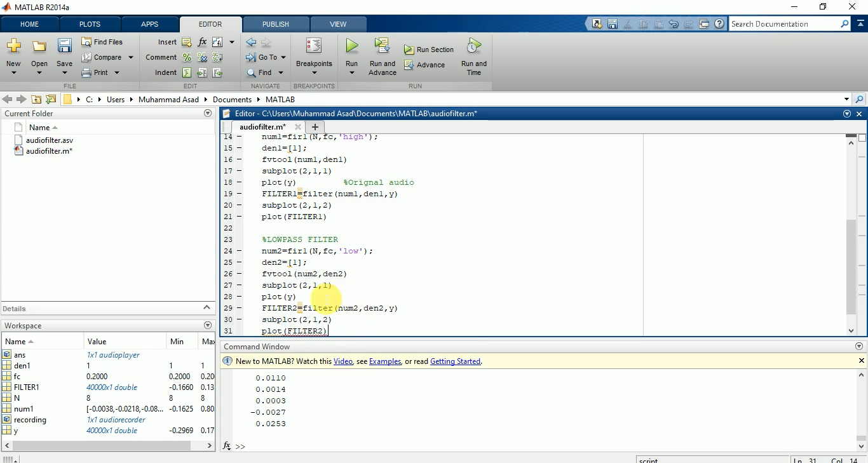The width and height of the screenshot is (868, 463).
Task: Click the Comment code percent icon
Action: pyautogui.click(x=186, y=57)
